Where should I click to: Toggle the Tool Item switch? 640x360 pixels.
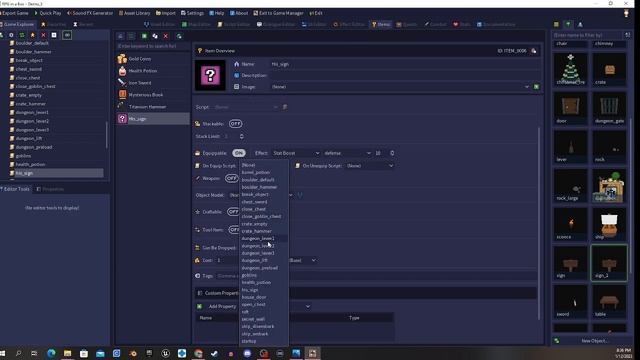[234, 230]
